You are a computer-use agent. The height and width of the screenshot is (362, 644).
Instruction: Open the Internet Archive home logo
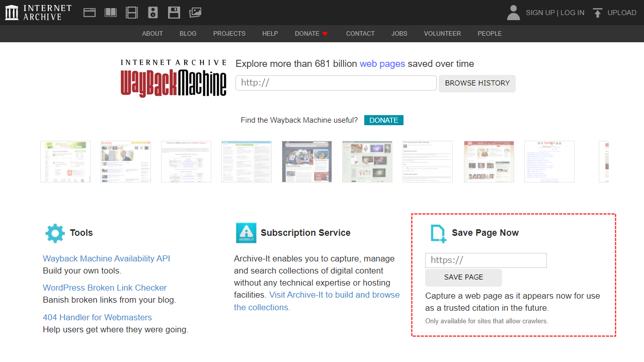pos(38,13)
